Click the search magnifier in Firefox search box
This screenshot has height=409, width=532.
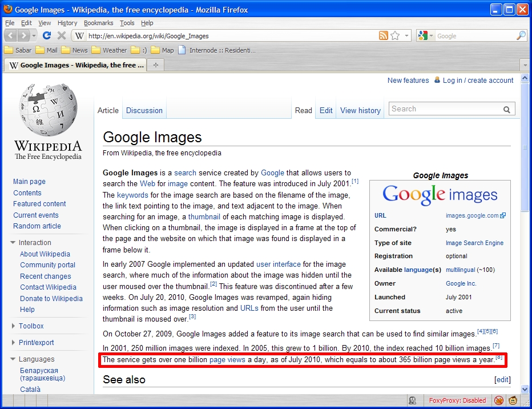pyautogui.click(x=521, y=35)
